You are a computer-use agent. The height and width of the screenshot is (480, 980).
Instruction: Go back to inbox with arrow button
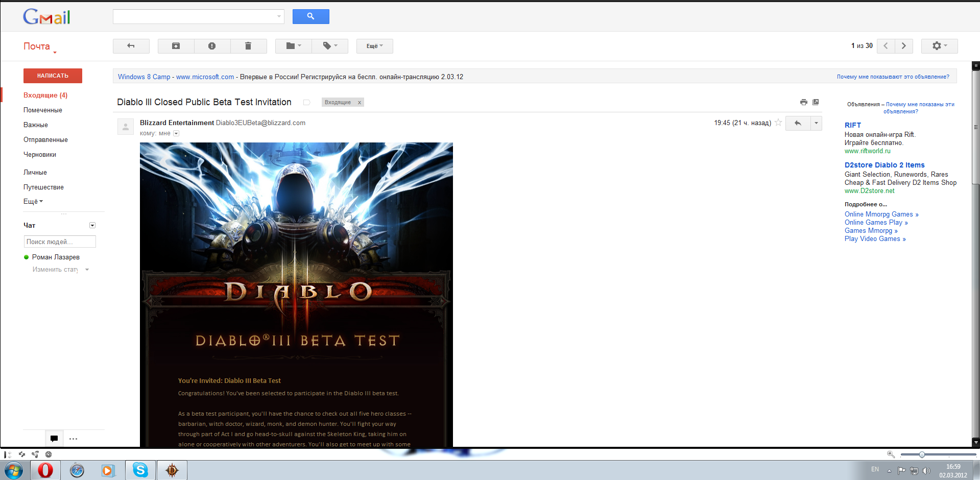[131, 46]
